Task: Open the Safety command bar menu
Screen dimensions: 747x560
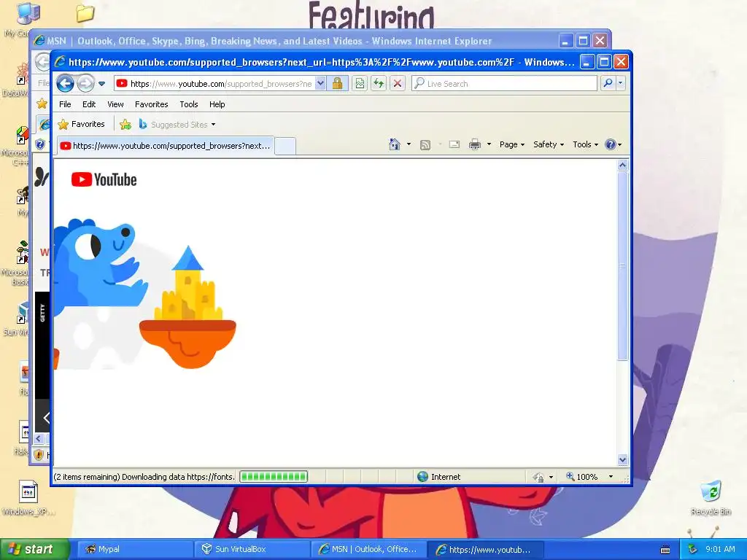Action: coord(549,144)
